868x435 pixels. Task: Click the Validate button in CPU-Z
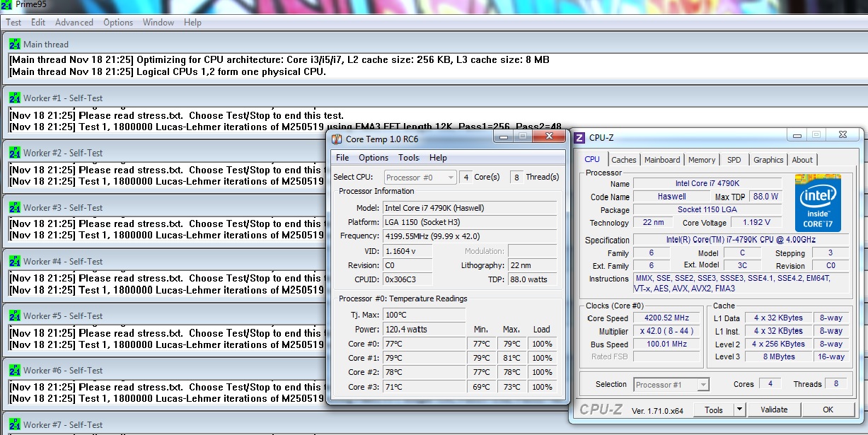click(x=774, y=410)
